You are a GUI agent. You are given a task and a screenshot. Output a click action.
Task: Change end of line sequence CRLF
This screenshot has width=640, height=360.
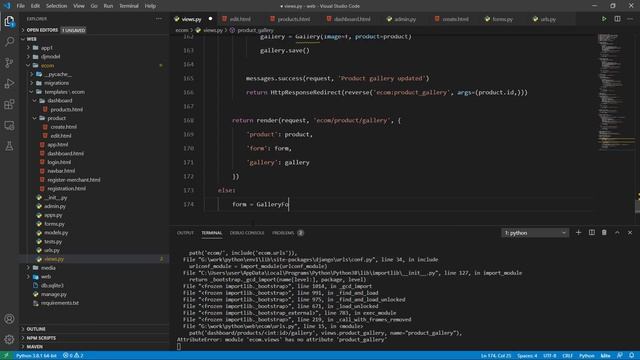coord(567,356)
